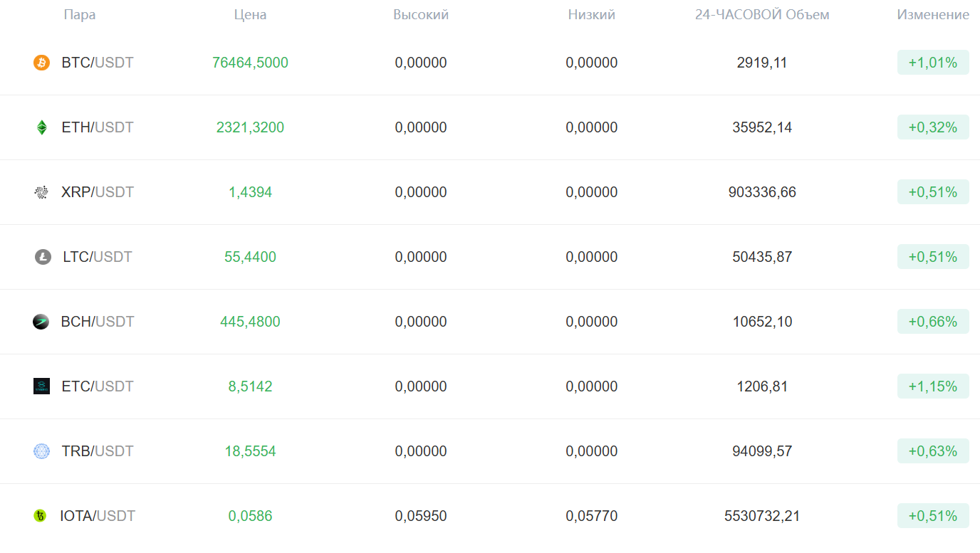
Task: Select the IOTA row's +0,51% badge
Action: tap(933, 516)
